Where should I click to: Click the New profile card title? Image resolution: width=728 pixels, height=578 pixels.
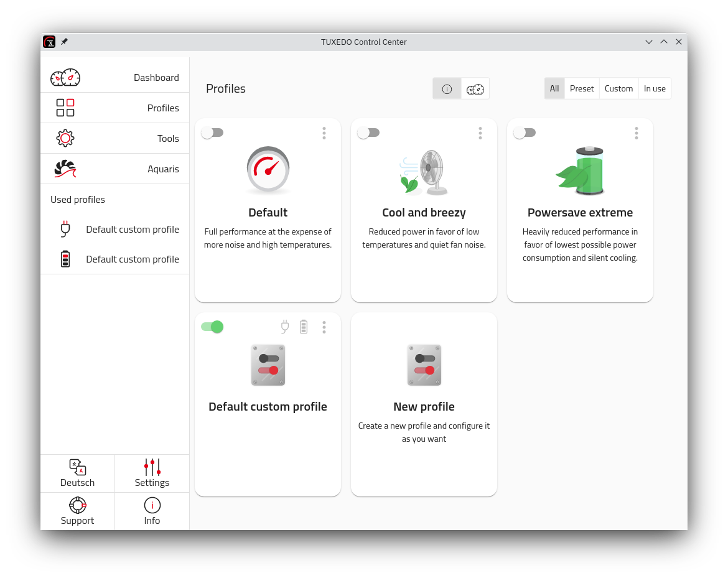424,407
